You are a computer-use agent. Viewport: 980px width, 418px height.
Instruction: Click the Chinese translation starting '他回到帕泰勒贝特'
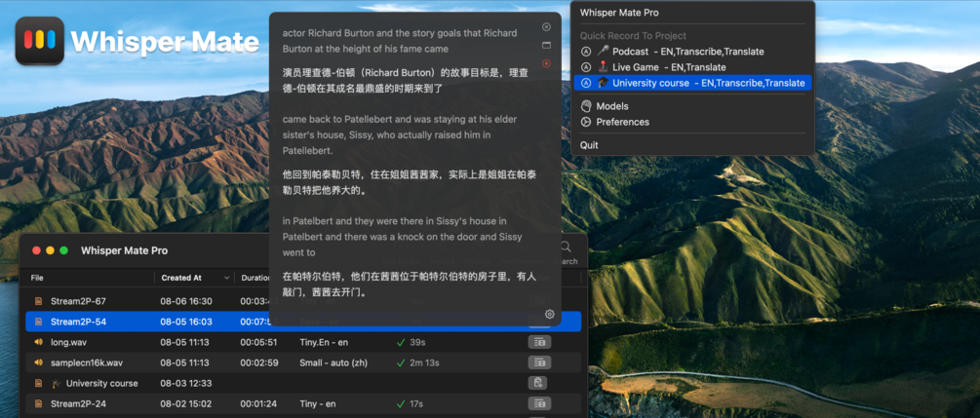coord(410,182)
